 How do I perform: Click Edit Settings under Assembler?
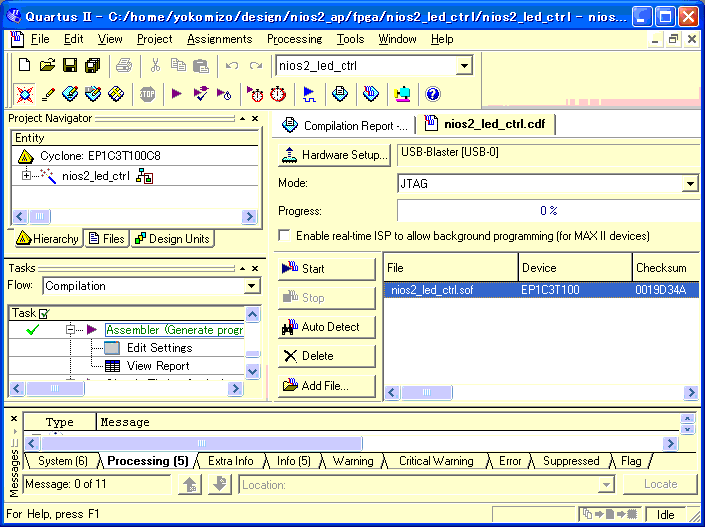point(159,348)
